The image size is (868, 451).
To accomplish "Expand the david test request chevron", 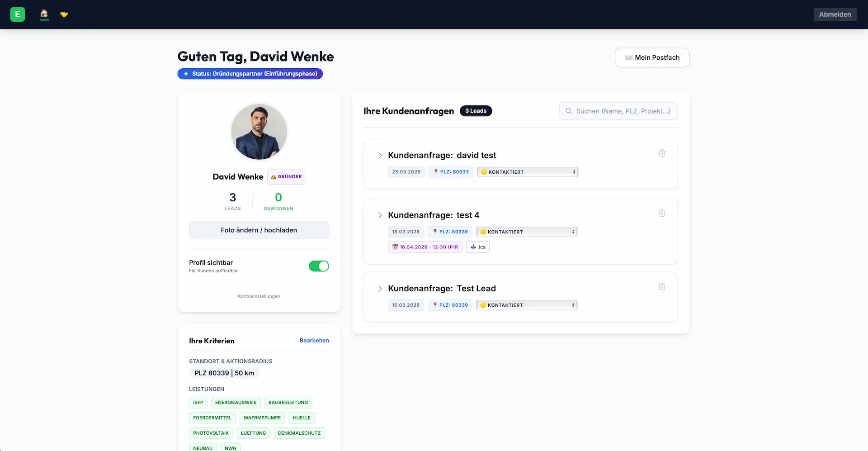I will coord(380,155).
